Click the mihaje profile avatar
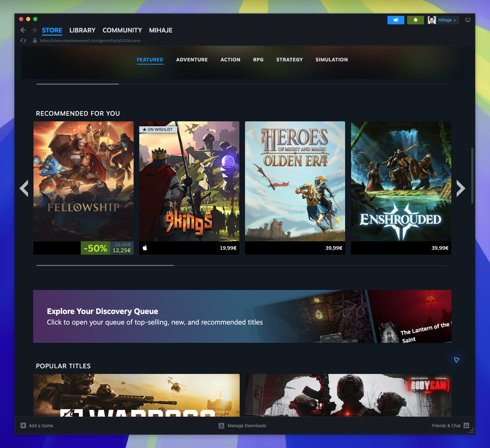 pos(432,20)
